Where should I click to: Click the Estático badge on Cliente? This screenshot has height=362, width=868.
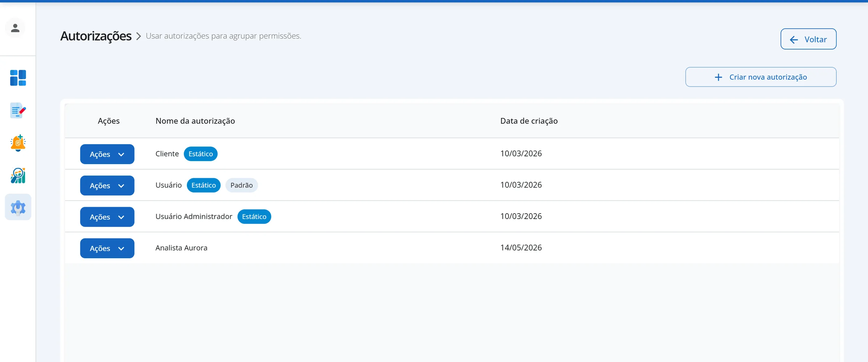(201, 154)
